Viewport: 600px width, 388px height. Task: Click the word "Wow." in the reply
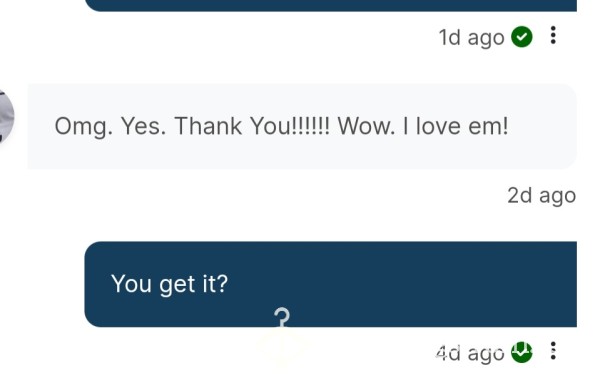366,126
